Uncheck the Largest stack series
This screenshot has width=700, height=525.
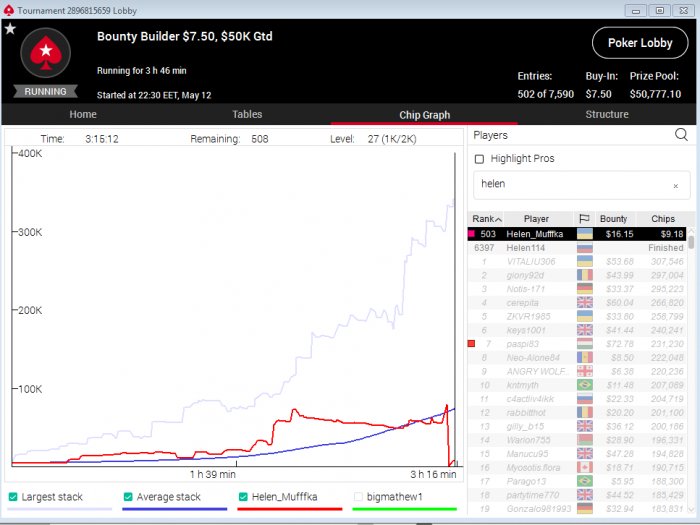[x=13, y=497]
